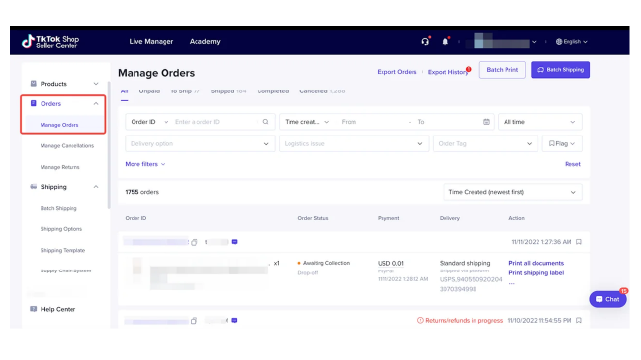Open the three-dots more actions under Print shipping label
The image size is (641, 360).
click(x=511, y=283)
